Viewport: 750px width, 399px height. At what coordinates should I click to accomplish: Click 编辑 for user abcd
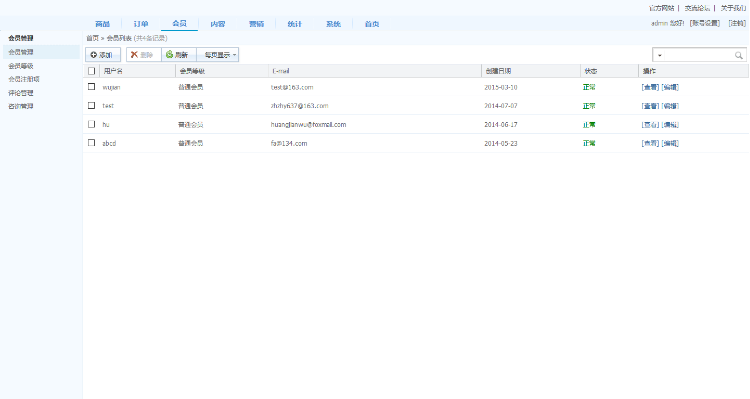[670, 143]
